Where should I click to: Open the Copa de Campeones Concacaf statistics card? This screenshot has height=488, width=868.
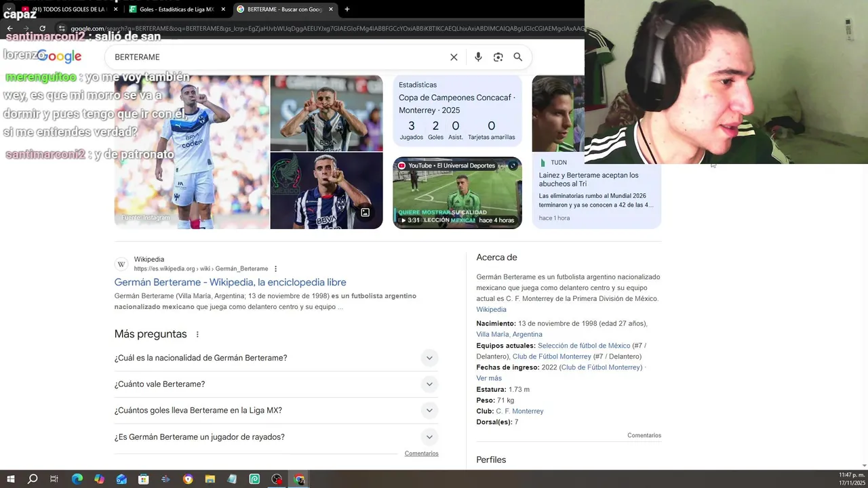tap(457, 110)
